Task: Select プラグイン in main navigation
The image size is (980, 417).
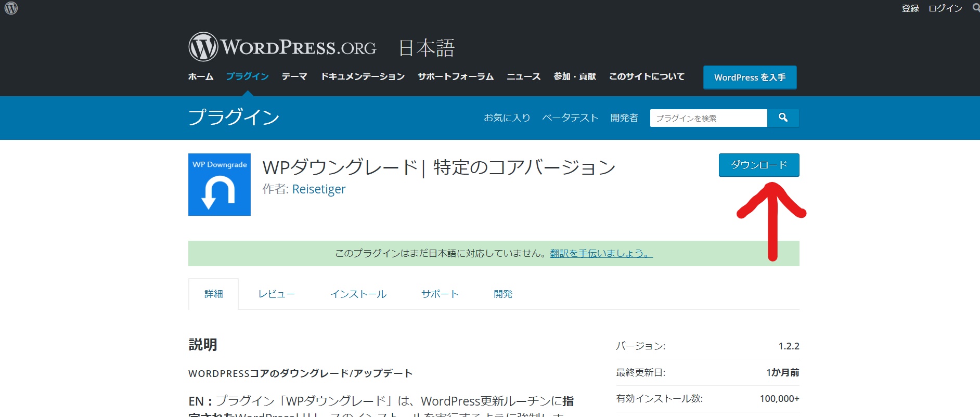Action: tap(248, 76)
